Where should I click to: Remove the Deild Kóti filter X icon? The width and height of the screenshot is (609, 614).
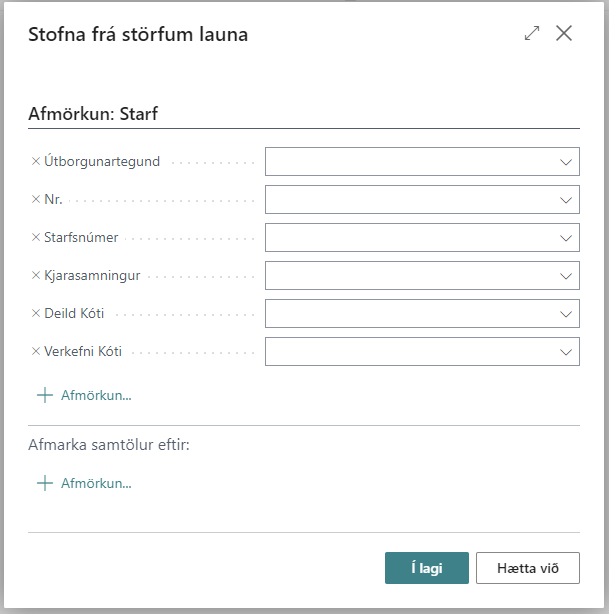(x=36, y=314)
